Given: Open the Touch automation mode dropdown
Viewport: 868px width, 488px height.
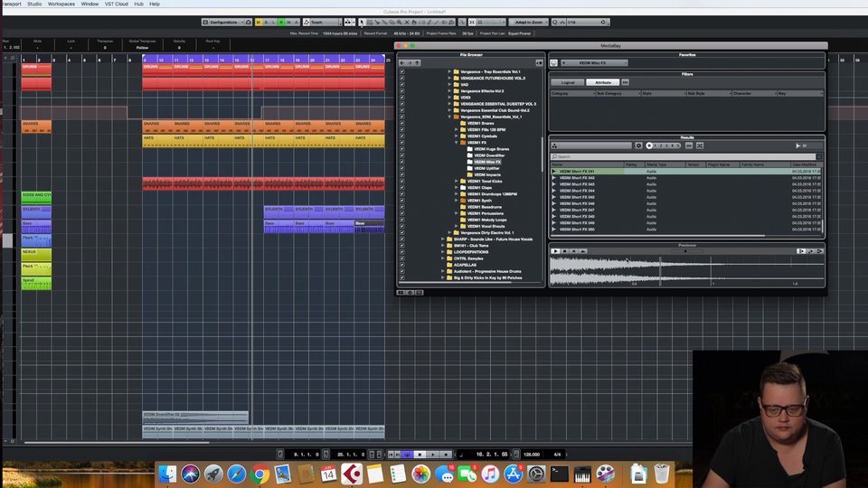Looking at the screenshot, I should pyautogui.click(x=322, y=22).
